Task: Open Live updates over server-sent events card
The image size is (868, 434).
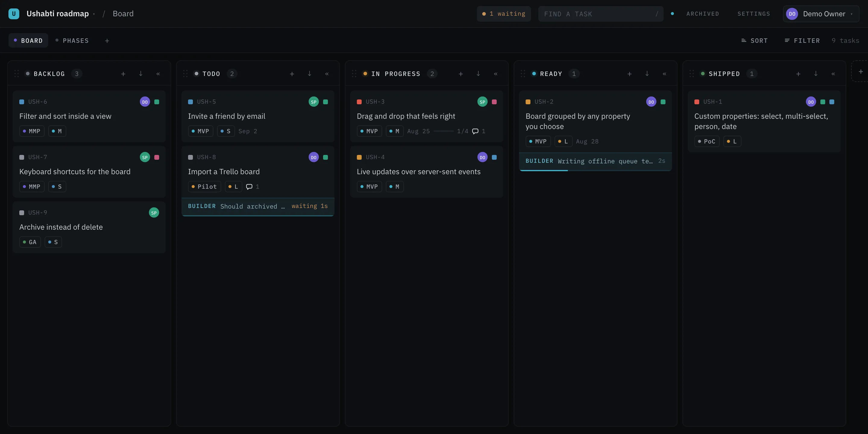Action: pyautogui.click(x=426, y=172)
